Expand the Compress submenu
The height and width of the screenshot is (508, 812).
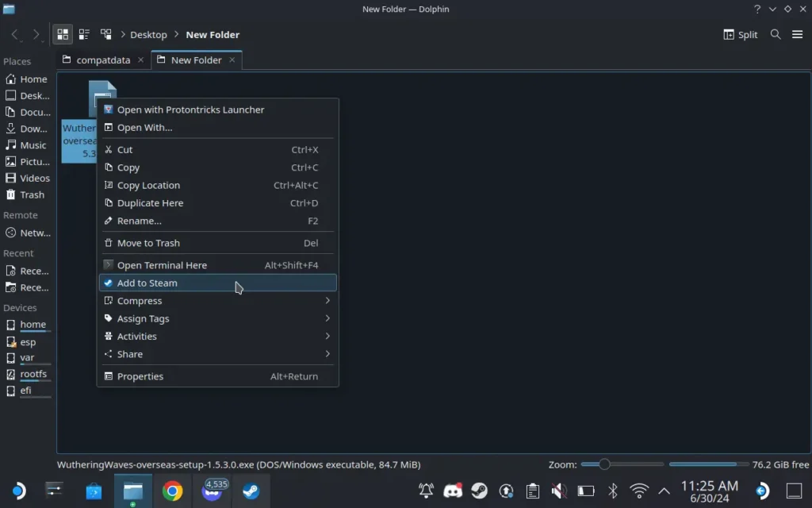click(x=217, y=301)
